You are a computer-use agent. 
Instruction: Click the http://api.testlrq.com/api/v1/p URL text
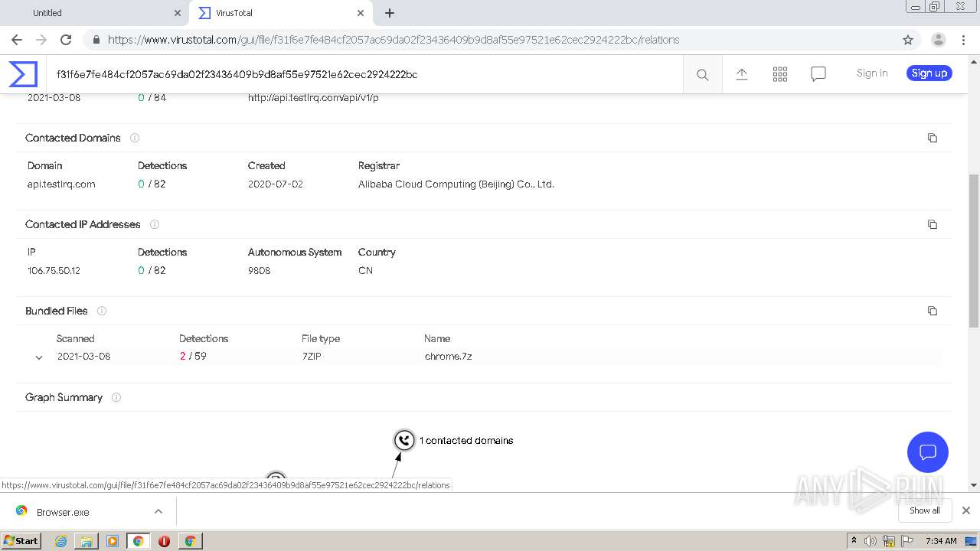pos(313,97)
